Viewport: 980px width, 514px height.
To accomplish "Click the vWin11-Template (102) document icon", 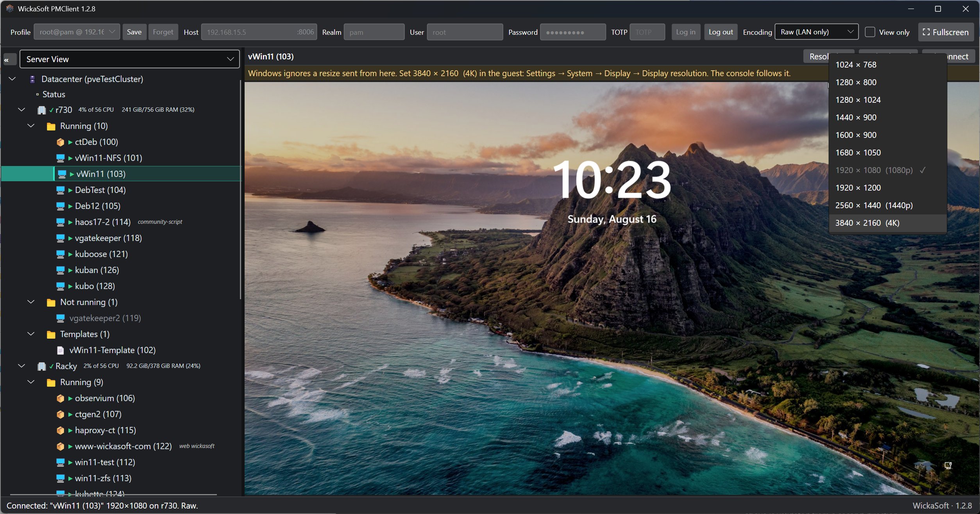I will click(60, 350).
